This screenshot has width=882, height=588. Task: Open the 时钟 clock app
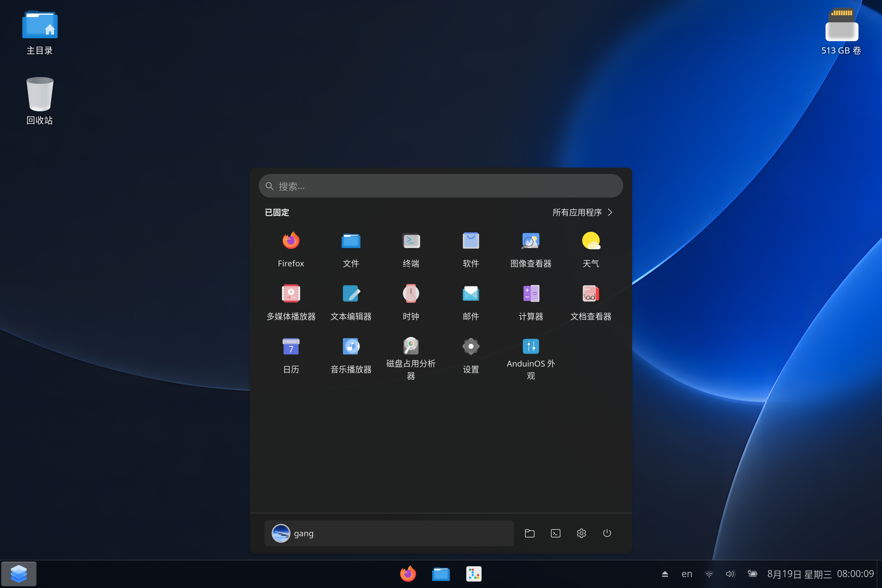click(411, 302)
